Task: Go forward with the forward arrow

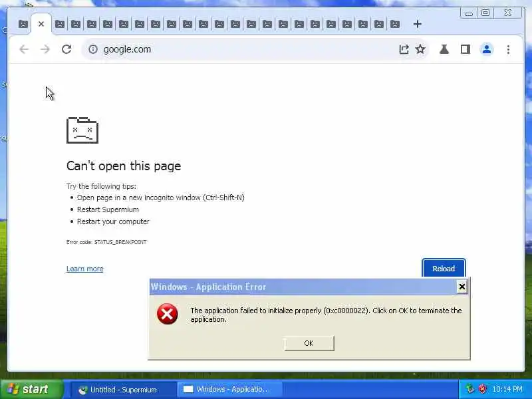Action: (x=45, y=49)
